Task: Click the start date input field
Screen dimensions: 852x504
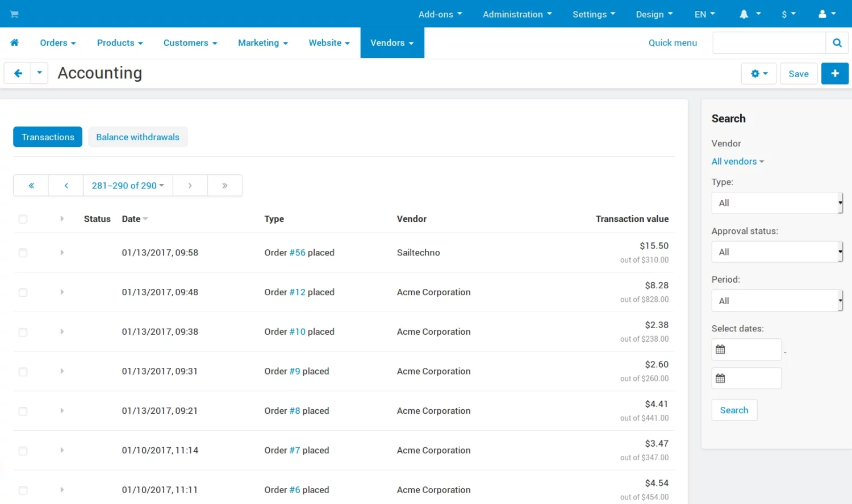Action: pyautogui.click(x=746, y=350)
